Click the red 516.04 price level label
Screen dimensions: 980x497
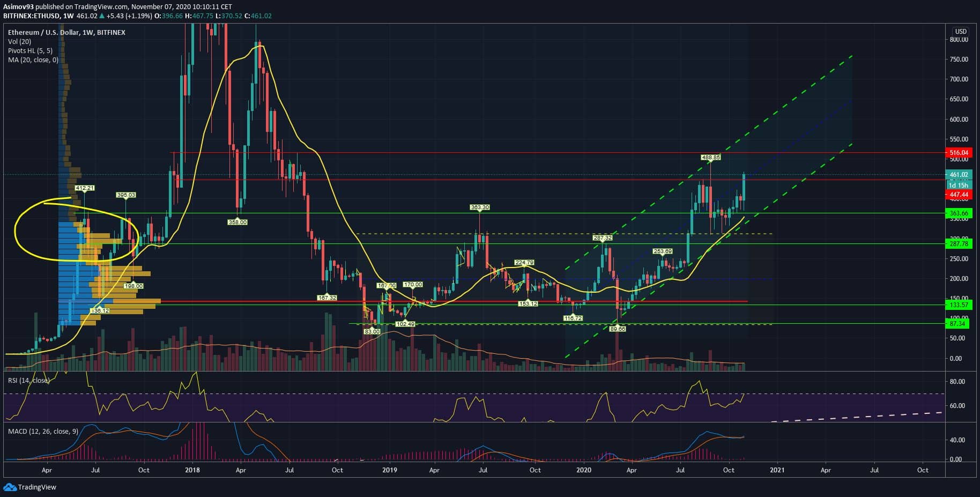(959, 153)
